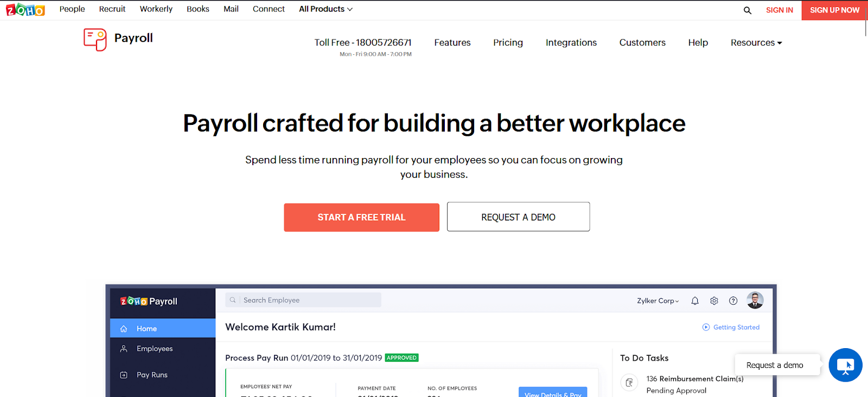The width and height of the screenshot is (868, 397).
Task: Click the magnifier icon in Search Employee box
Action: click(233, 300)
